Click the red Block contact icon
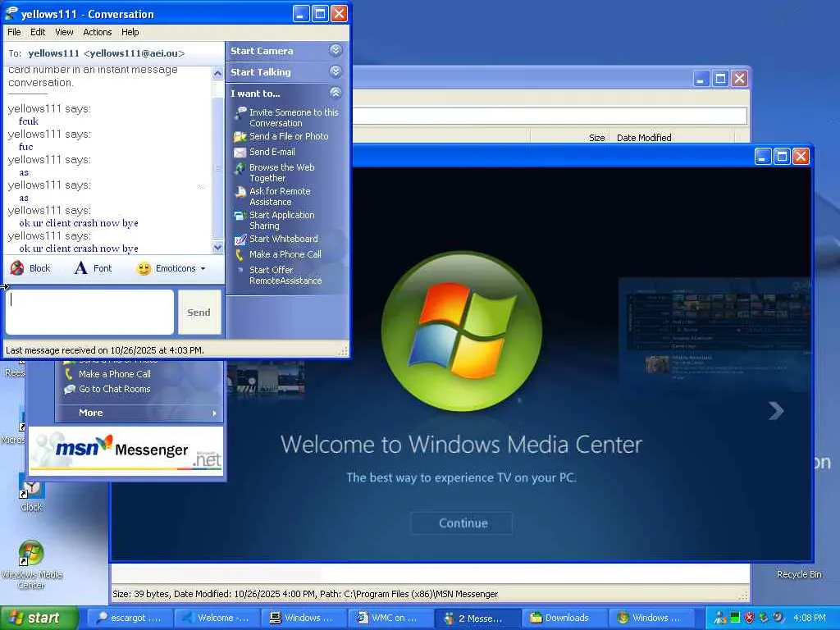This screenshot has height=630, width=840. (x=17, y=268)
